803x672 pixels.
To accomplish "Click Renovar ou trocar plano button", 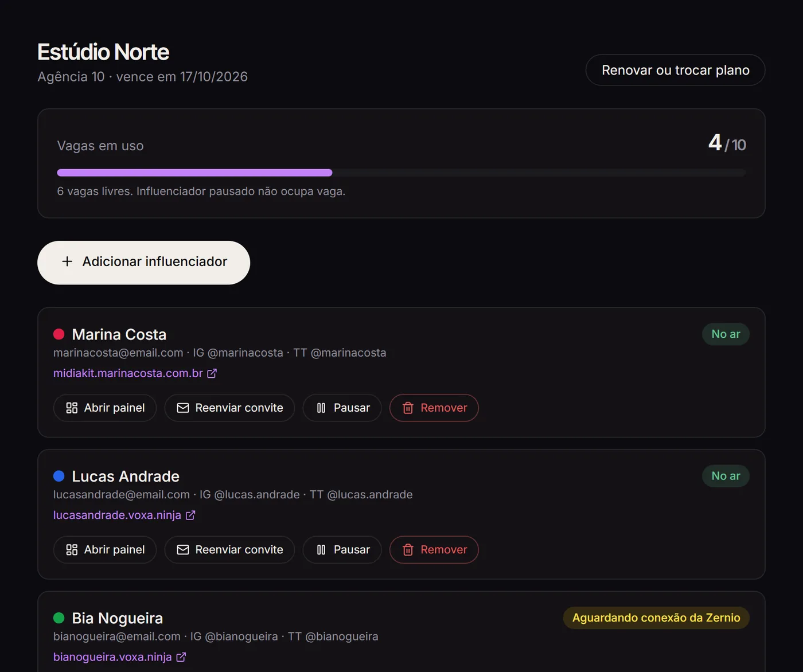I will tap(675, 70).
